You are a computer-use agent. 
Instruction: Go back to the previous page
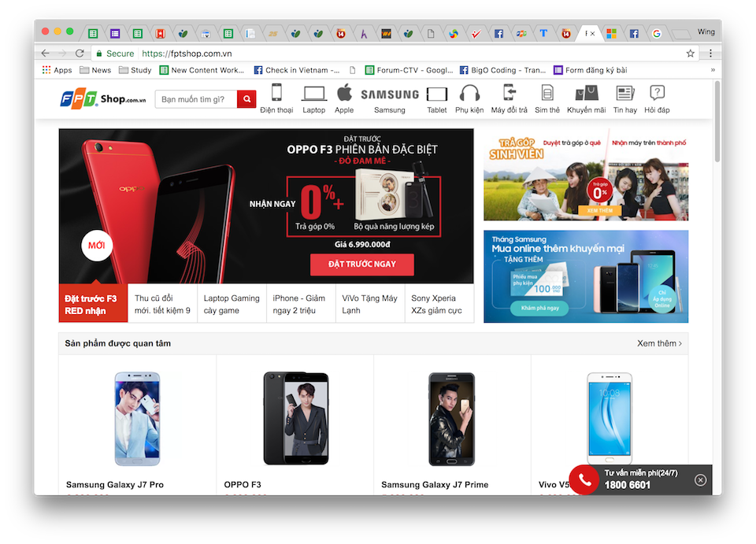click(46, 54)
